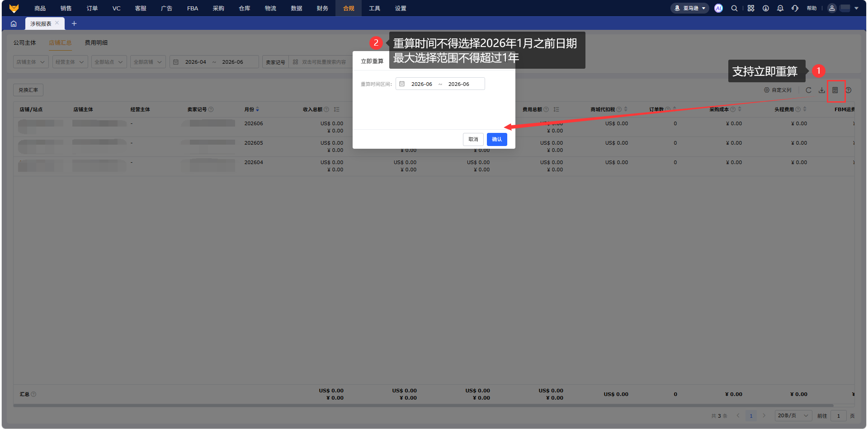Image resolution: width=868 pixels, height=429 pixels.
Task: Sort by 头程费用 using its sort arrows
Action: [x=805, y=109]
